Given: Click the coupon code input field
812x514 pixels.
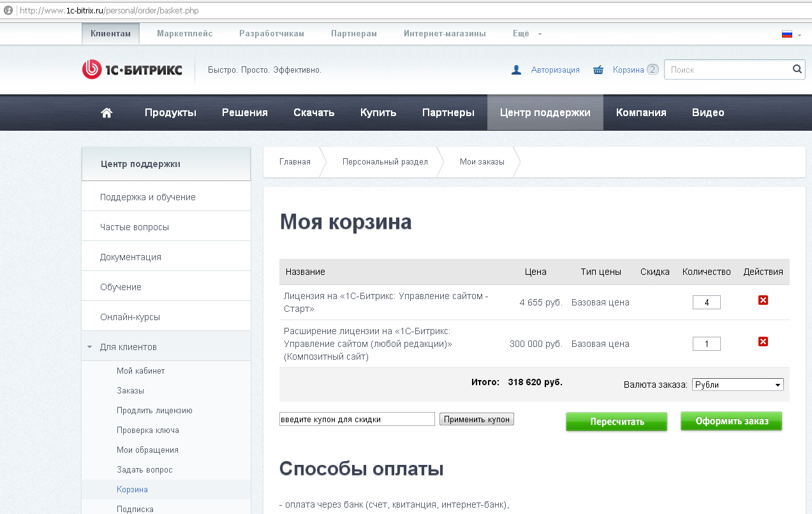Looking at the screenshot, I should tap(357, 419).
